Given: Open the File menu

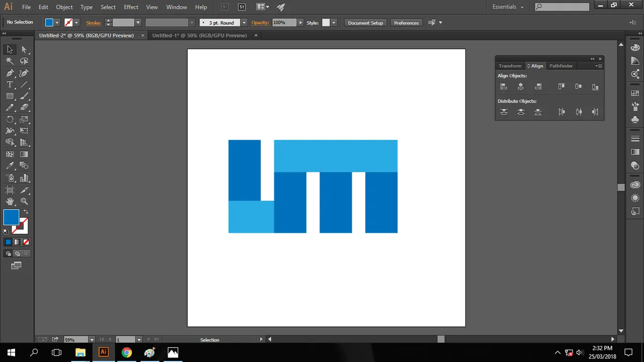Looking at the screenshot, I should tap(26, 7).
